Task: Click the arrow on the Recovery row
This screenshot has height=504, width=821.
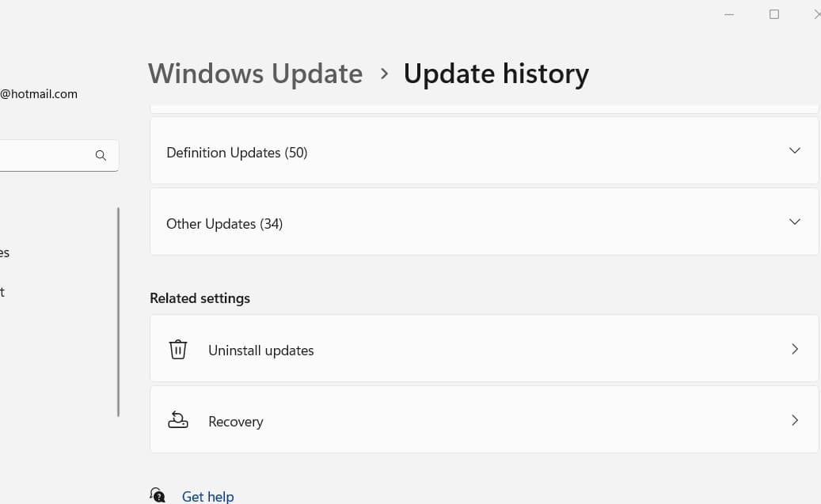Action: pos(795,420)
